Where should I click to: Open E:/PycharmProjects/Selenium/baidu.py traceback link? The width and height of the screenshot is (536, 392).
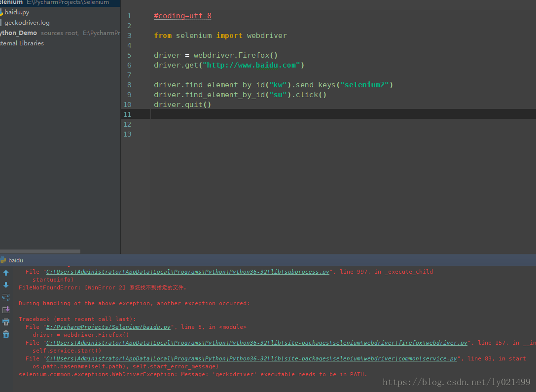(x=108, y=327)
